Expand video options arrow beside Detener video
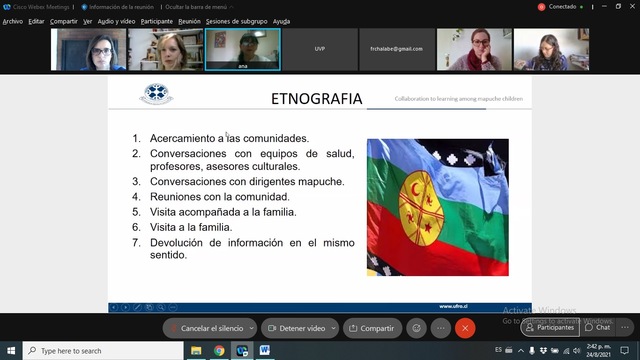 (x=333, y=328)
